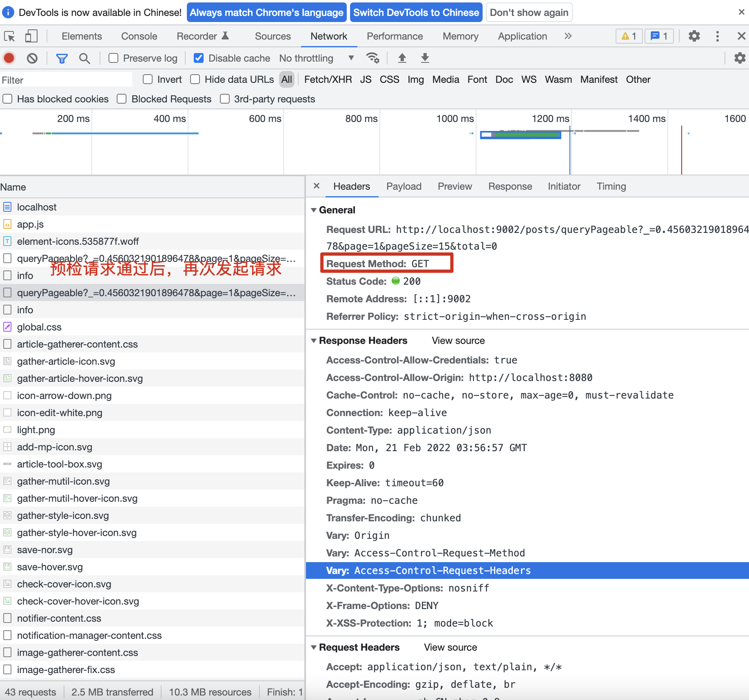Open the No throttling dropdown
Viewport: 749px width, 700px height.
coord(316,58)
